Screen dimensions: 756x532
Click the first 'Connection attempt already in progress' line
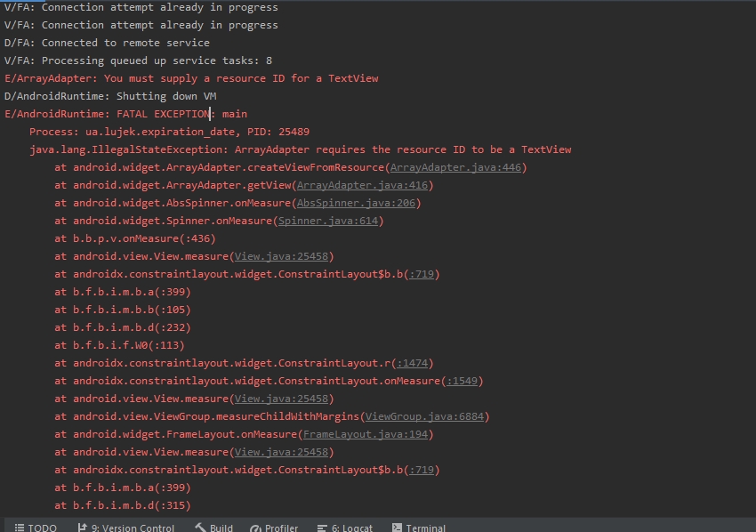tap(141, 7)
